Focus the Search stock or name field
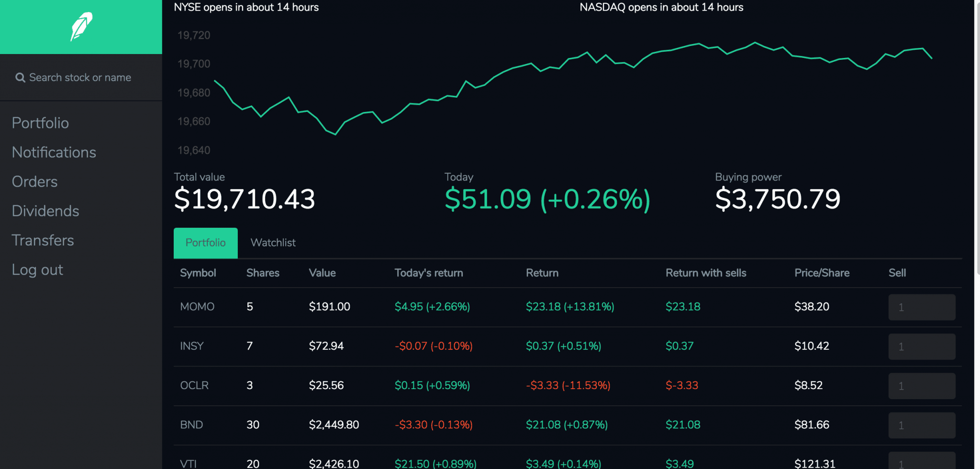Image resolution: width=980 pixels, height=469 pixels. point(80,78)
